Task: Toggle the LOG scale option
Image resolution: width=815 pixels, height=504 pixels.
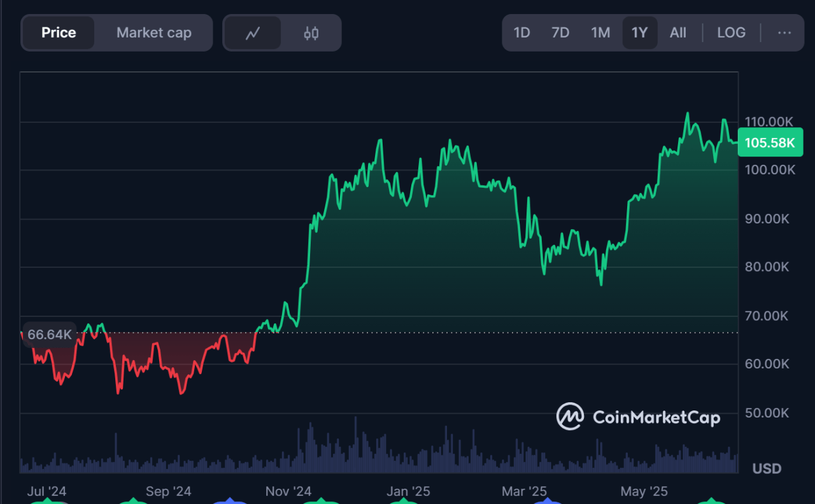Action: (x=731, y=33)
